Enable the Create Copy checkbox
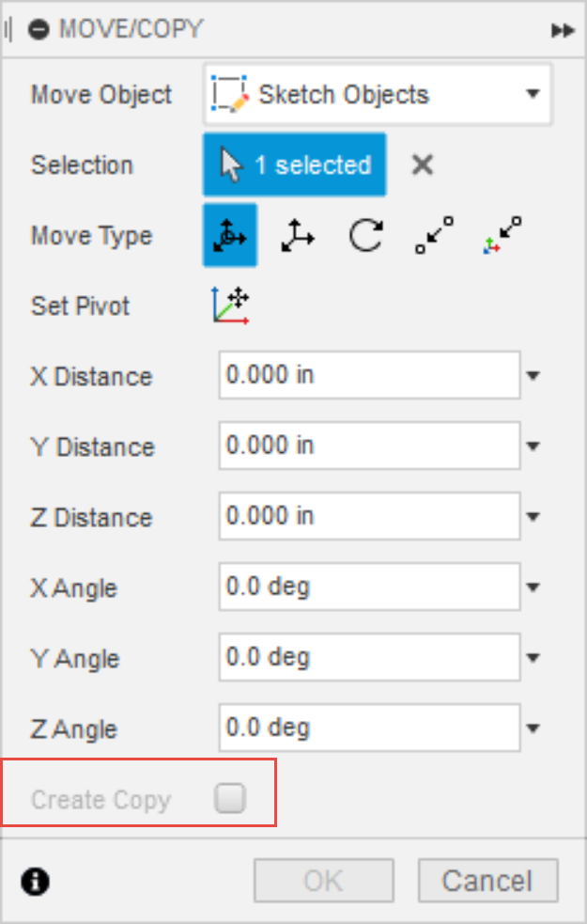 (230, 799)
